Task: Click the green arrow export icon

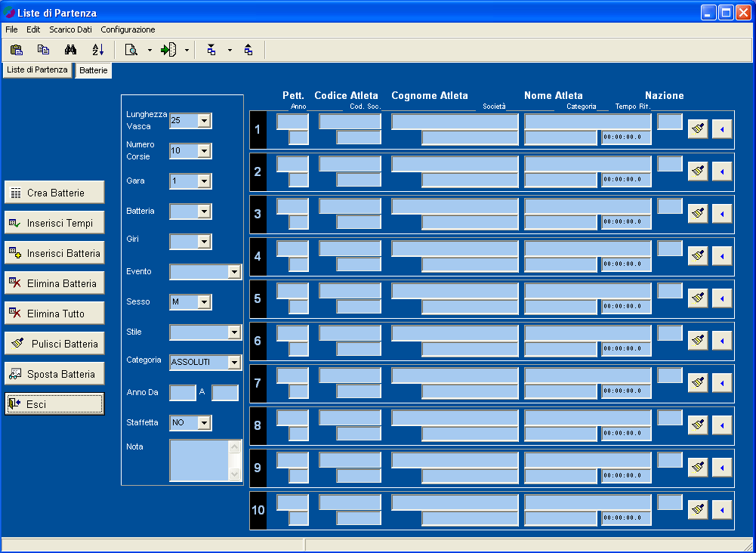Action: tap(168, 50)
